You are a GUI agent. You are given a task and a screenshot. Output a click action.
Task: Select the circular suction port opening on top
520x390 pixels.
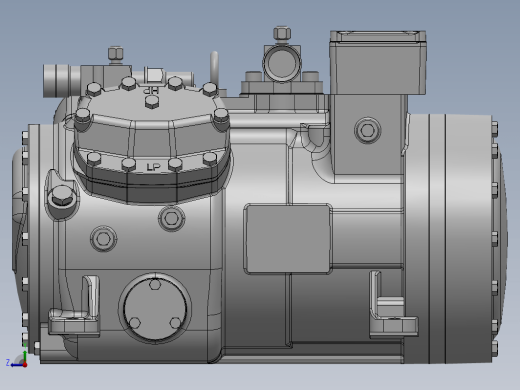point(282,63)
